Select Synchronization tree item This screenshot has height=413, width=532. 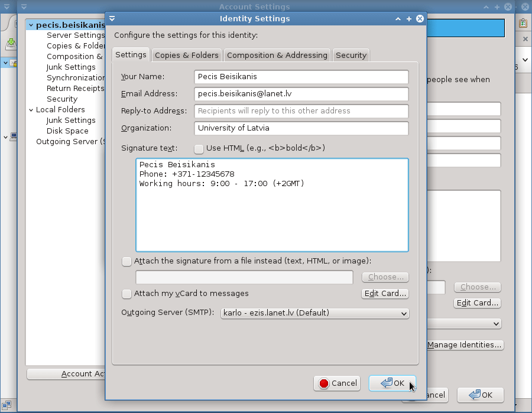[76, 77]
